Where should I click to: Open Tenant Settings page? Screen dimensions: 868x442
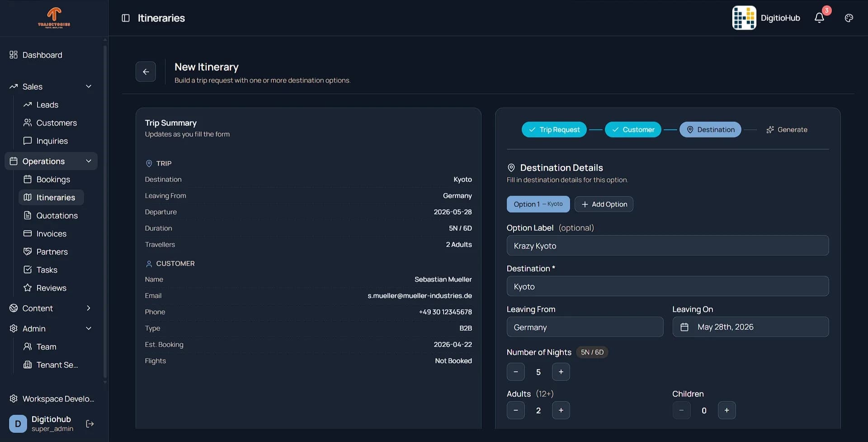click(x=57, y=365)
